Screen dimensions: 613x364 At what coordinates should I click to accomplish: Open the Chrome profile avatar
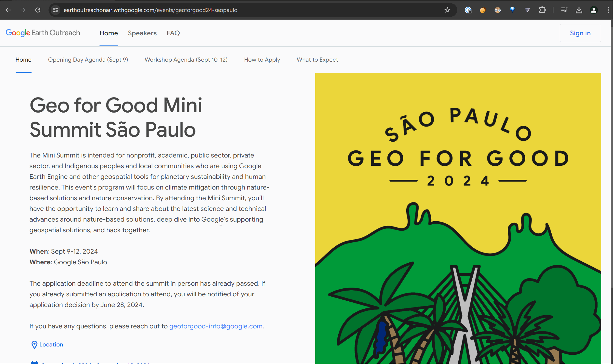594,10
